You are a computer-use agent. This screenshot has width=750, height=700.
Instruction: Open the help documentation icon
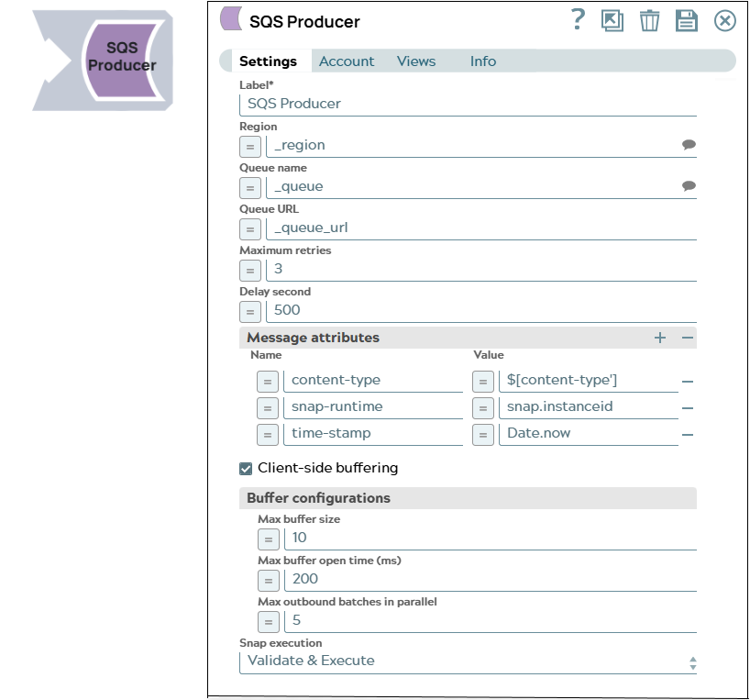(x=577, y=20)
